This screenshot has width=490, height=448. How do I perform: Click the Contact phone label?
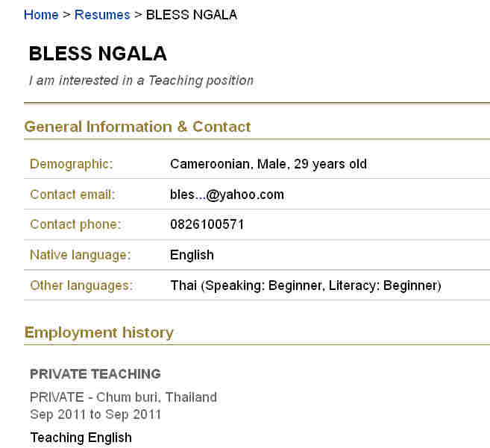click(x=75, y=224)
